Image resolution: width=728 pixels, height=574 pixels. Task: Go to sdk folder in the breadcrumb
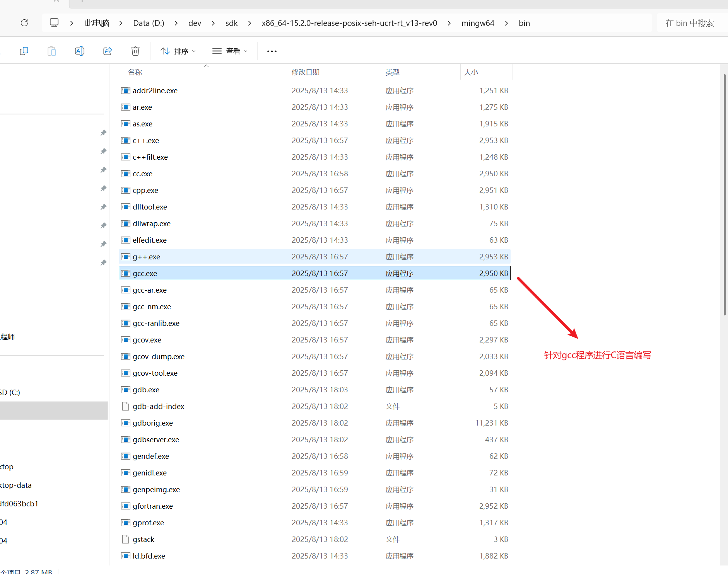click(232, 23)
